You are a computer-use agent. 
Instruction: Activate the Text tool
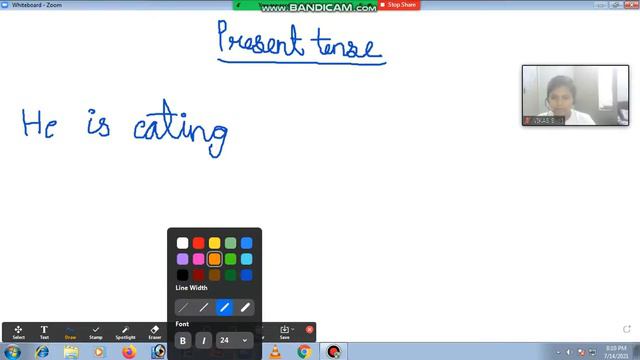pyautogui.click(x=44, y=332)
